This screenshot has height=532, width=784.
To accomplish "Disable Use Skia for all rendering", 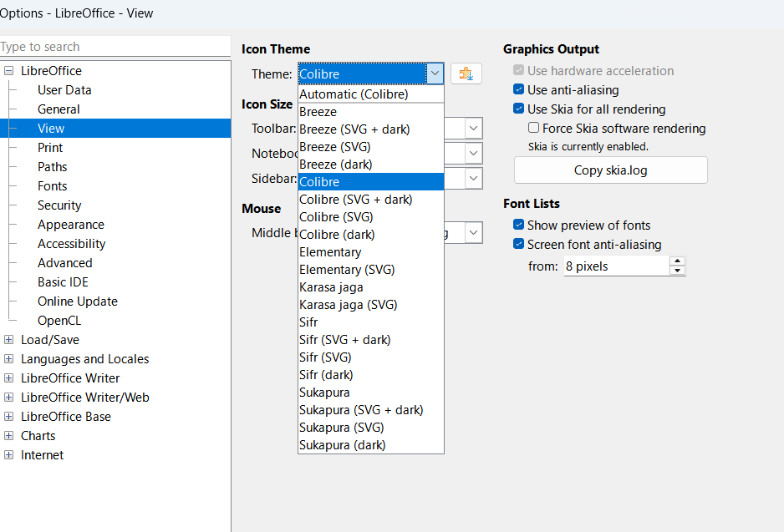I will 518,109.
